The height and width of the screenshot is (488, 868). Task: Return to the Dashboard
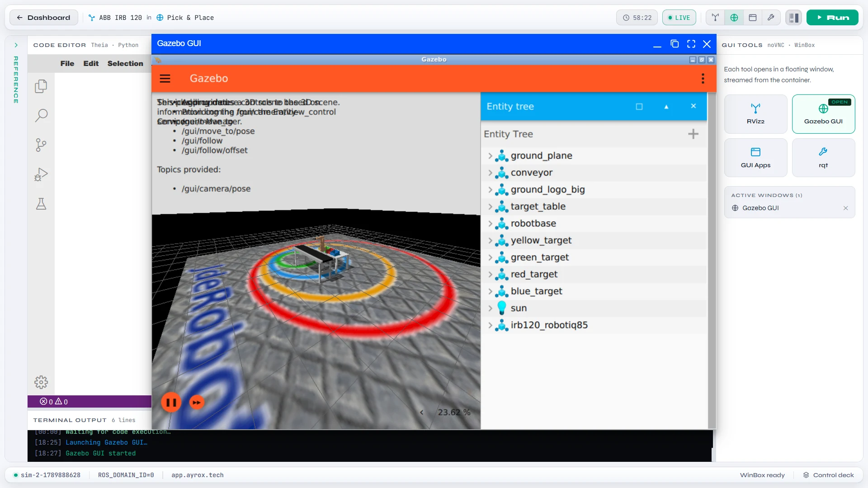tap(44, 18)
